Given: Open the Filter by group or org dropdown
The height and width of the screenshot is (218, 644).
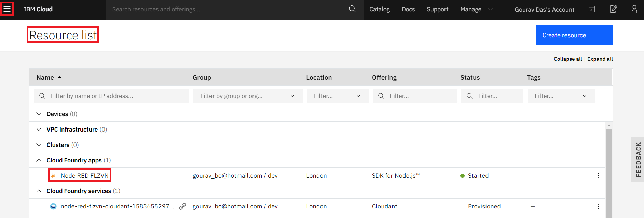Looking at the screenshot, I should (248, 96).
